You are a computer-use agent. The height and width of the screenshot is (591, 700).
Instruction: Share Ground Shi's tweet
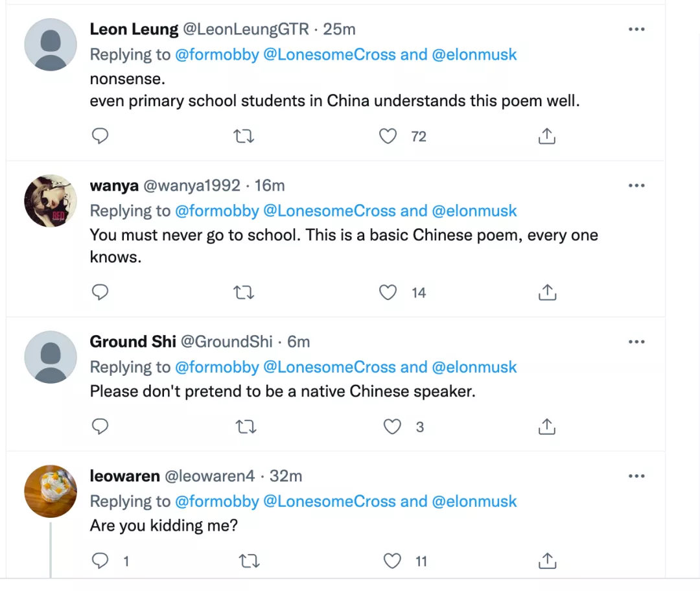coord(547,426)
